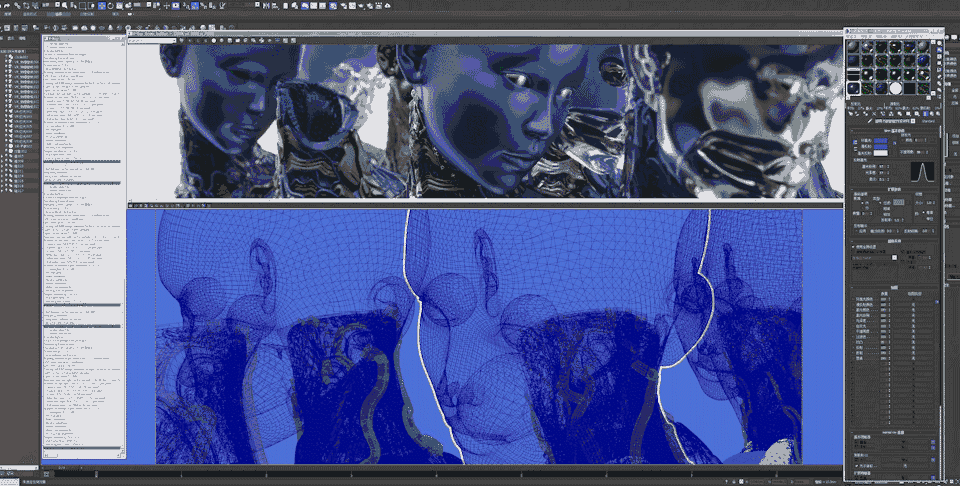Viewport: 960px width, 486px height.
Task: Click Reset Map/Mtl to Default icon
Action: [x=873, y=114]
